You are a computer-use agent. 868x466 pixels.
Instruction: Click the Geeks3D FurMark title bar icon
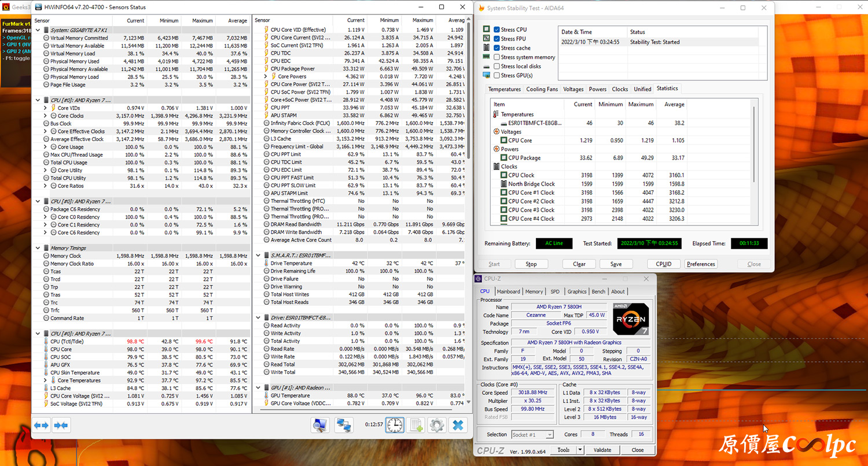tap(6, 8)
